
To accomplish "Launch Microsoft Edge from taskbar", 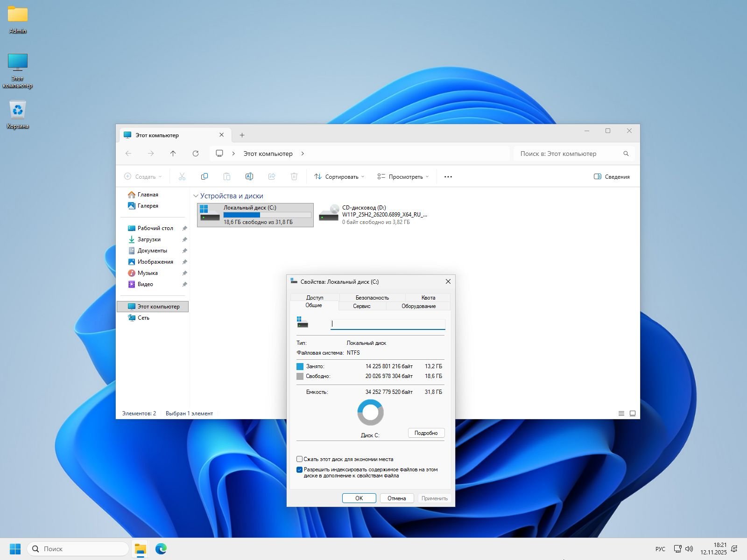I will pyautogui.click(x=161, y=549).
